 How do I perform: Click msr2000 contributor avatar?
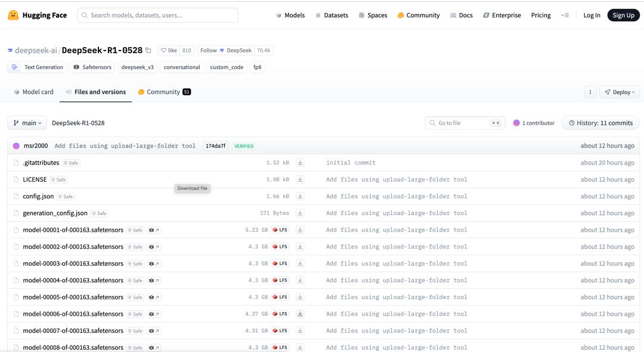point(17,146)
